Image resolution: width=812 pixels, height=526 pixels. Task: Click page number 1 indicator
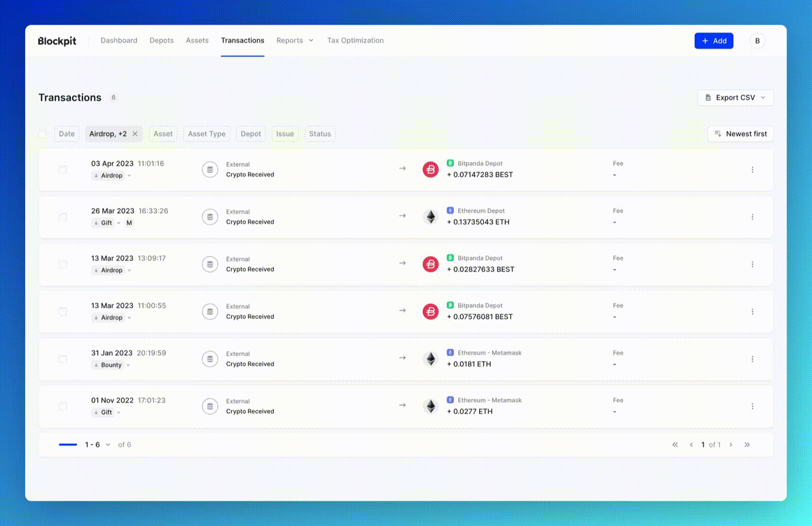tap(703, 445)
